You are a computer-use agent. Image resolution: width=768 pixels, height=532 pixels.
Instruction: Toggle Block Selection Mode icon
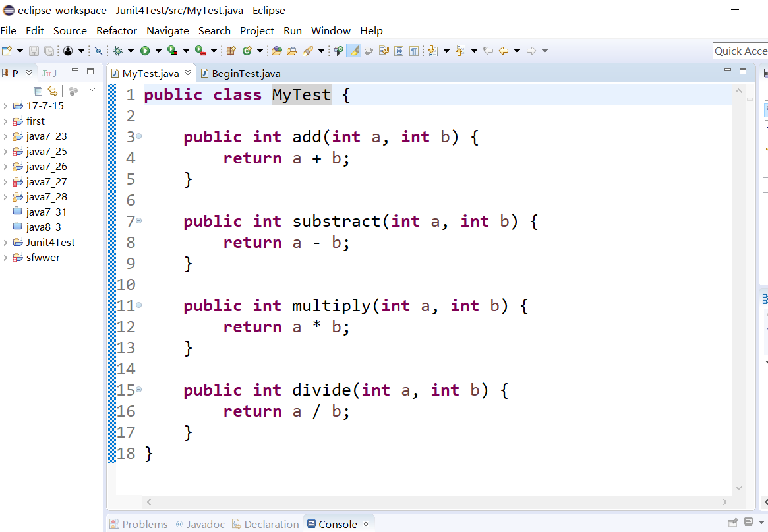pos(399,51)
